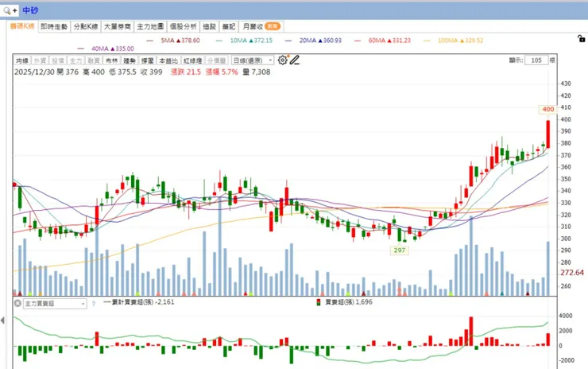The width and height of the screenshot is (588, 369).
Task: Switch to 籌碼K線 tab
Action: point(22,26)
